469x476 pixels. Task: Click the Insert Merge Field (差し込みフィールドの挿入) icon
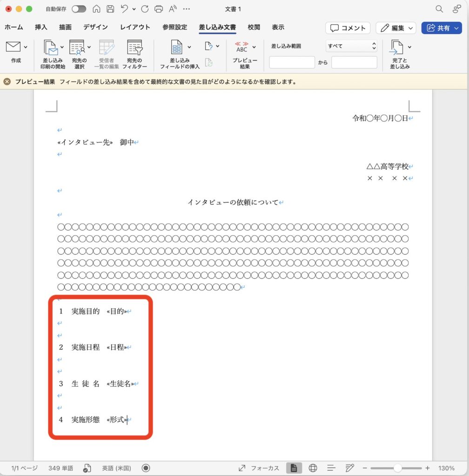coord(177,47)
